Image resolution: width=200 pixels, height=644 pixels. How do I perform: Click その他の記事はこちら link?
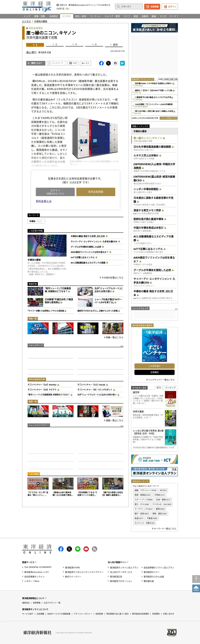click(111, 277)
